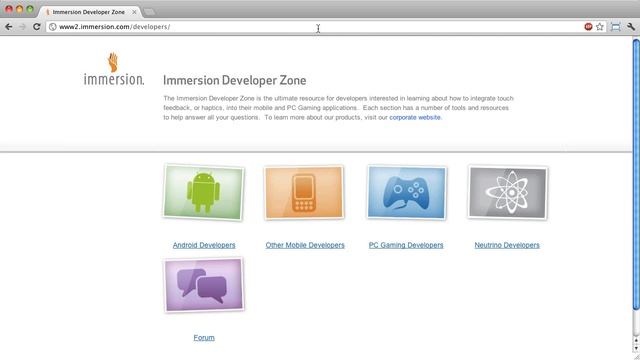Click the scrollbar down arrow
The image size is (640, 360).
click(636, 348)
